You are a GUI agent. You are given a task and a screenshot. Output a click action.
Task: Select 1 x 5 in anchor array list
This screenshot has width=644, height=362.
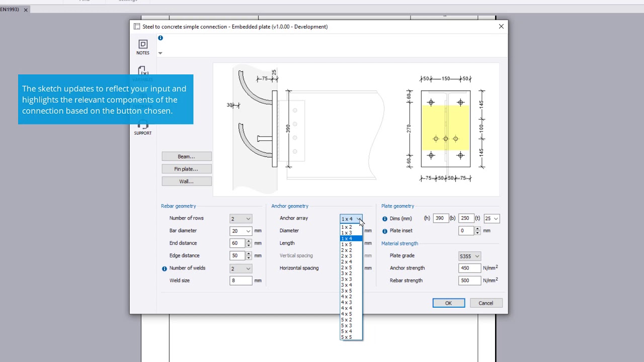click(351, 244)
